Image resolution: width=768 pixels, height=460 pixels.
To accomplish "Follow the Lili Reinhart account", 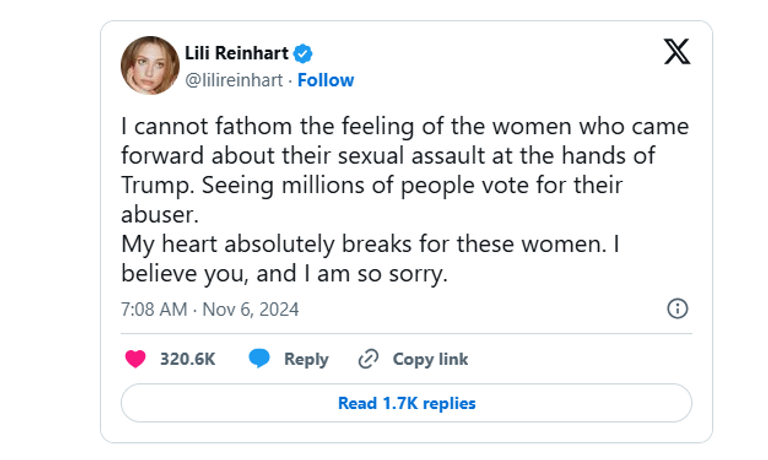I will [x=325, y=80].
